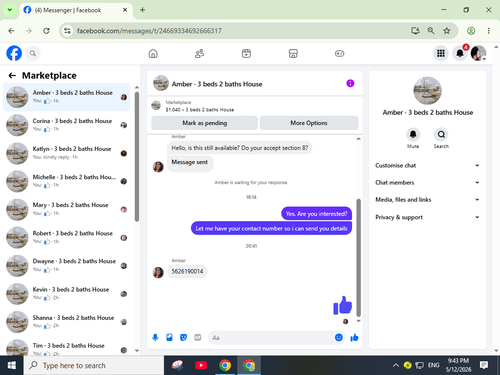Open Facebook home via the logo
500x375 pixels.
tap(14, 53)
